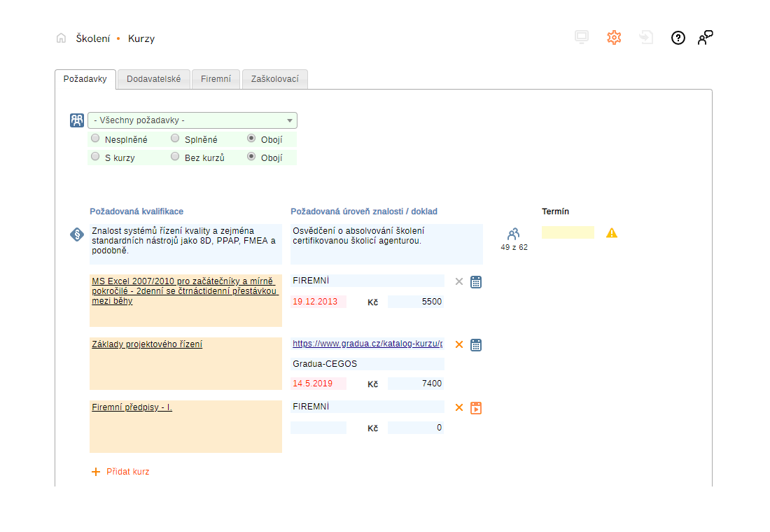Click Přidat kurz to add course

120,472
